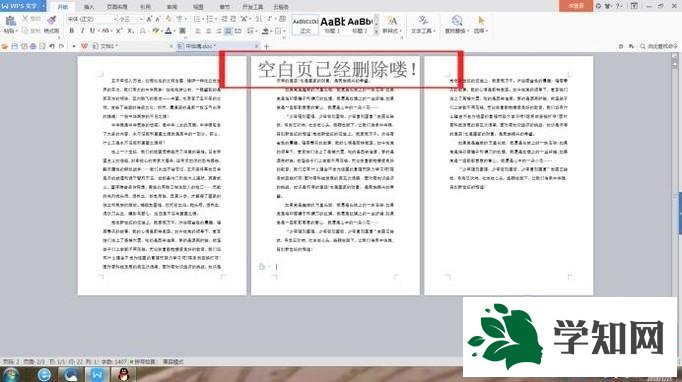Toggle subscript X₂ formatting
Image resolution: width=682 pixels, height=382 pixels.
coord(130,31)
